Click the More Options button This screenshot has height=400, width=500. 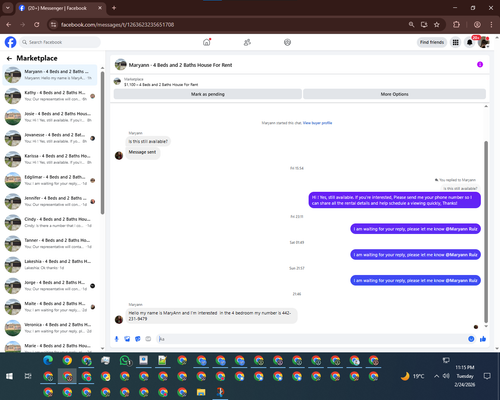pos(394,94)
